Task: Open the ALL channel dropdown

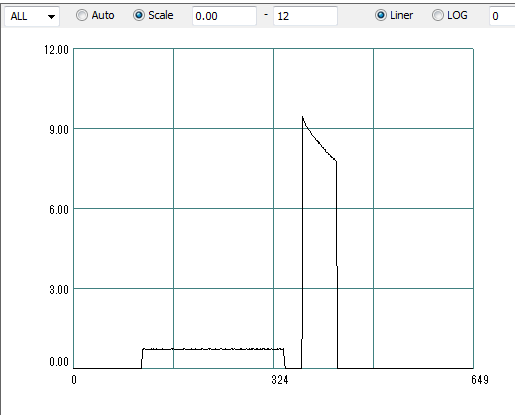Action: (x=32, y=16)
